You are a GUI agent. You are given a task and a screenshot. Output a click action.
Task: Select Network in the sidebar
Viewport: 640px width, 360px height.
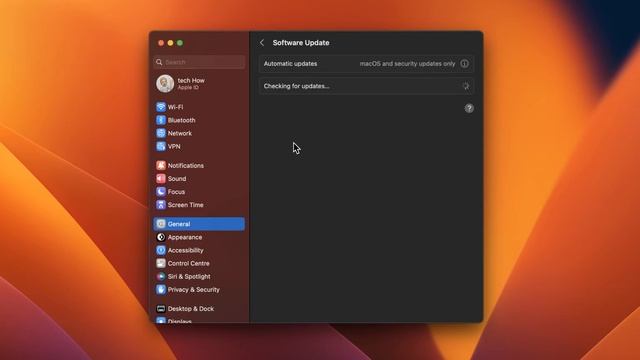pos(180,133)
